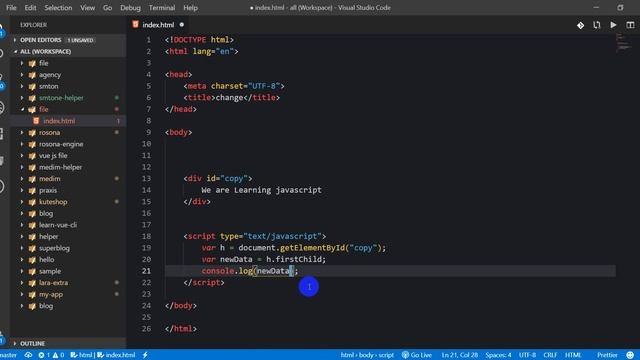Screen dimensions: 640x360
Task: Click h.firstChild on line 20
Action: 294,260
